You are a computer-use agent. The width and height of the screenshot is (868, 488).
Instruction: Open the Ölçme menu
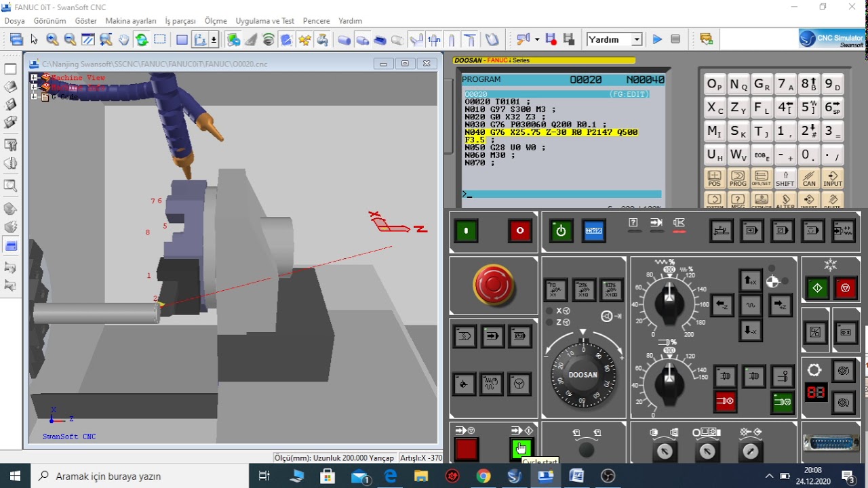click(216, 21)
